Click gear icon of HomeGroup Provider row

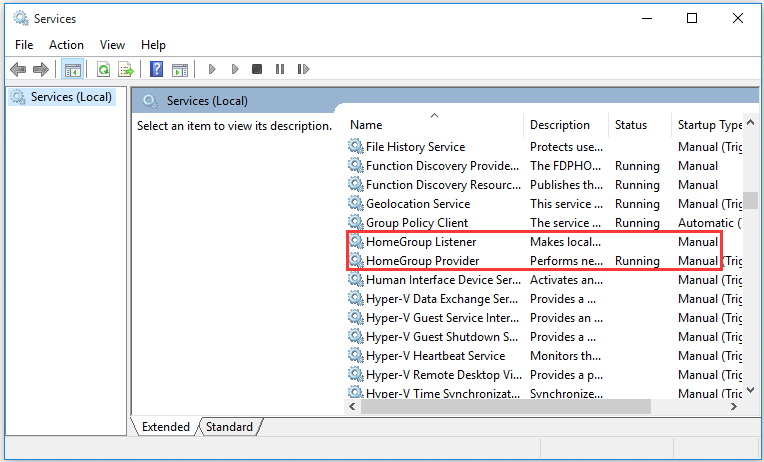point(356,260)
